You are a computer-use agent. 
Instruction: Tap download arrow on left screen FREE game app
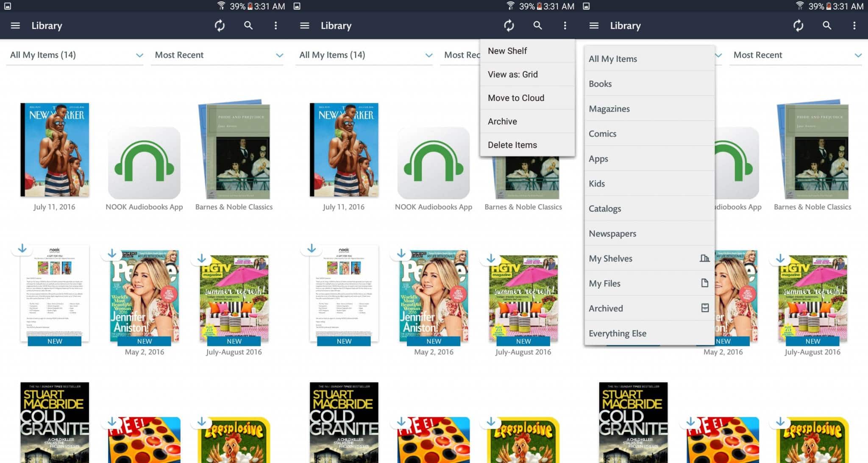tap(112, 421)
